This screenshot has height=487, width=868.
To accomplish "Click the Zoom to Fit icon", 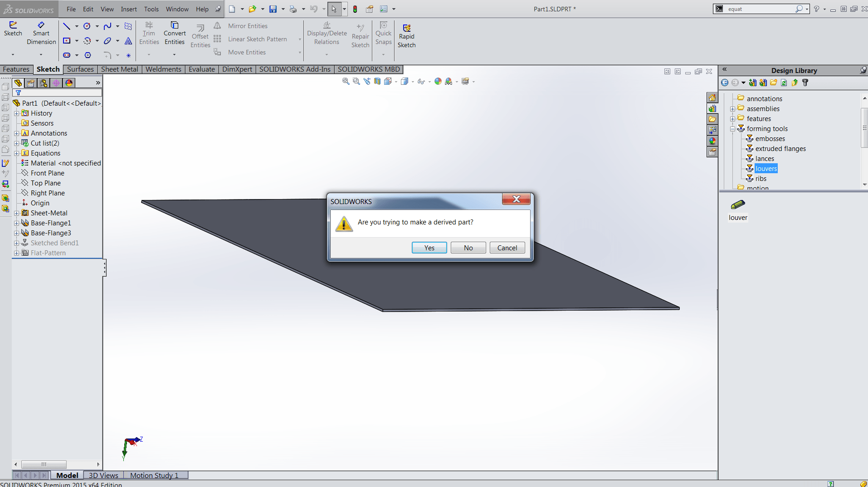I will 345,81.
